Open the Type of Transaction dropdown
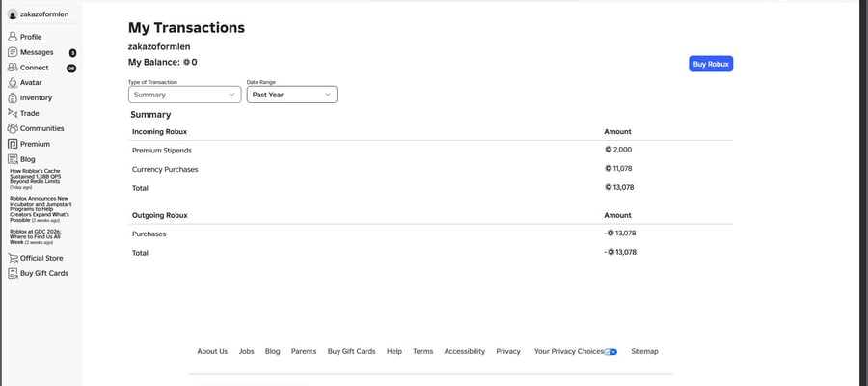This screenshot has width=868, height=386. click(184, 95)
